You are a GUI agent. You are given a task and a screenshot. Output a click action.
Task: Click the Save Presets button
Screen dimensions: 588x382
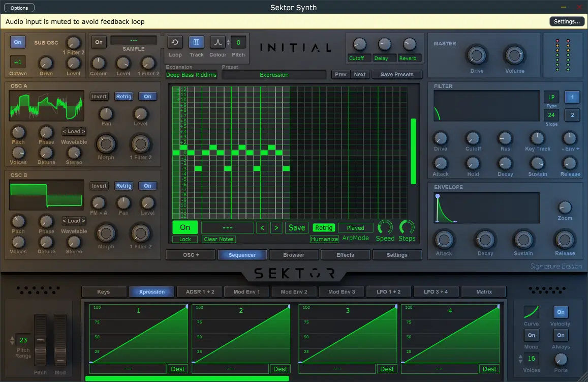[397, 74]
